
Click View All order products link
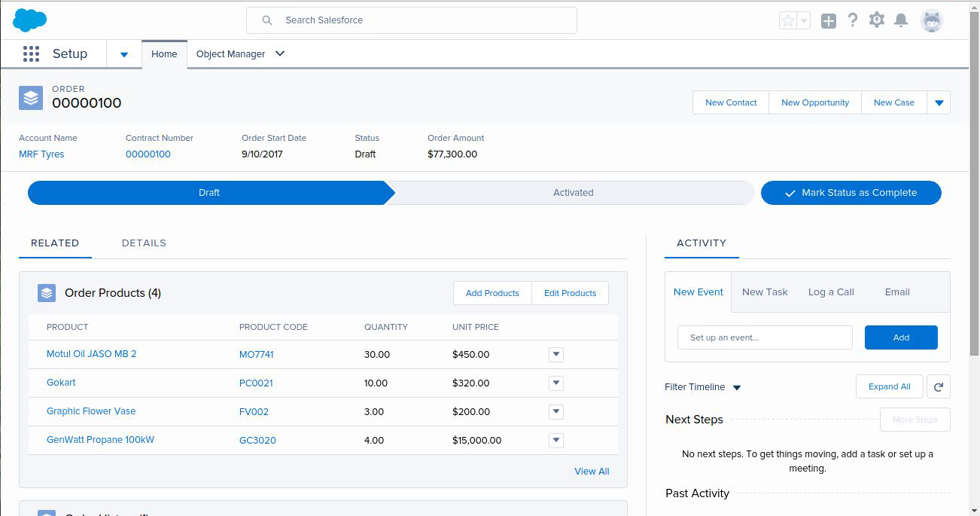point(592,472)
